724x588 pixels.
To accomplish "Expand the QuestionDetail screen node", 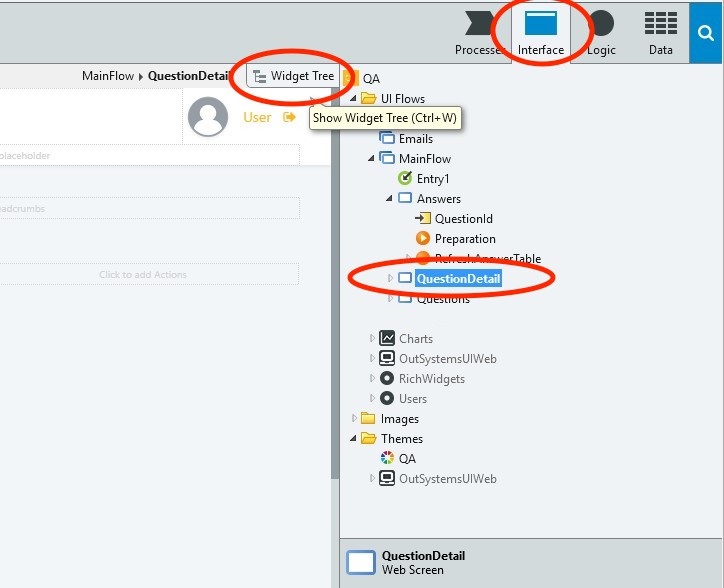I will [x=390, y=278].
